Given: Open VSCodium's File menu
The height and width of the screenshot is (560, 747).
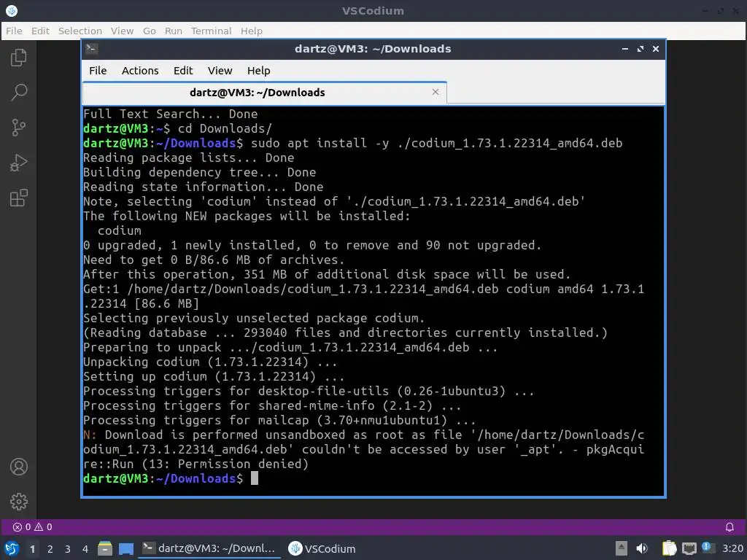Looking at the screenshot, I should pyautogui.click(x=14, y=31).
